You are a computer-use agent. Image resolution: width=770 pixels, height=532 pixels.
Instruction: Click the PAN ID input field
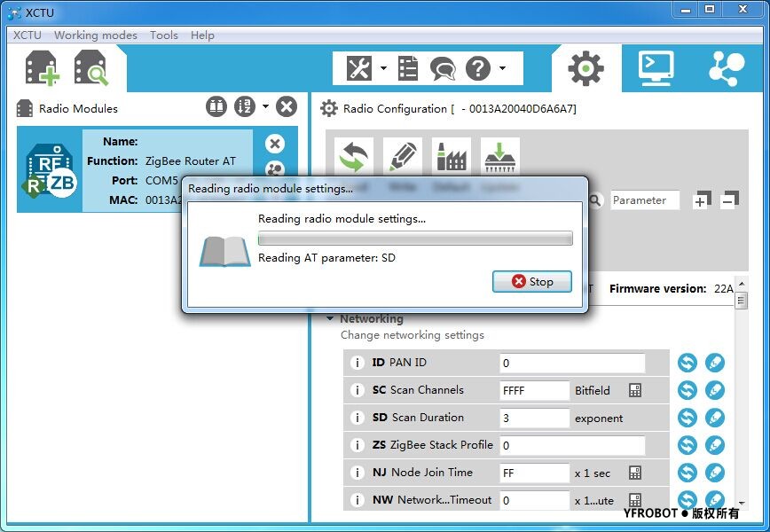tap(571, 363)
